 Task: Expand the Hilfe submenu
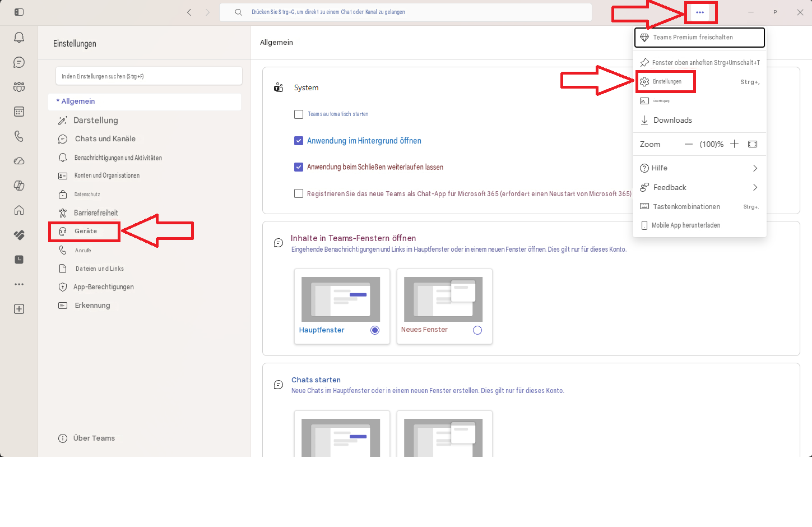pyautogui.click(x=699, y=168)
